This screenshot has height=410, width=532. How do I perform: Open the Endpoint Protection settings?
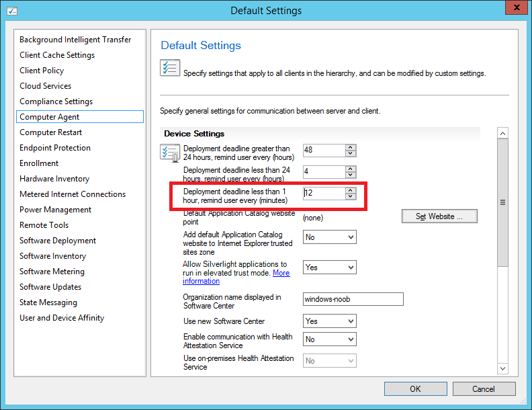tap(55, 148)
